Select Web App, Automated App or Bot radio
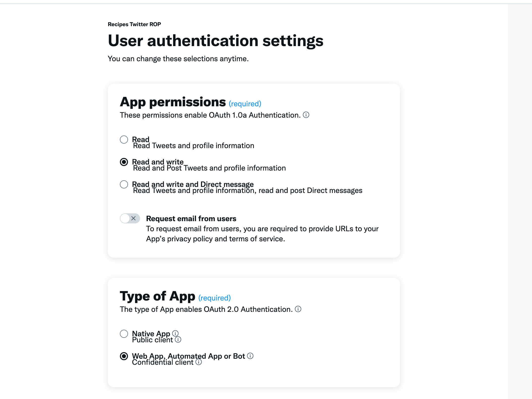Viewport: 532px width, 399px height. coord(124,356)
